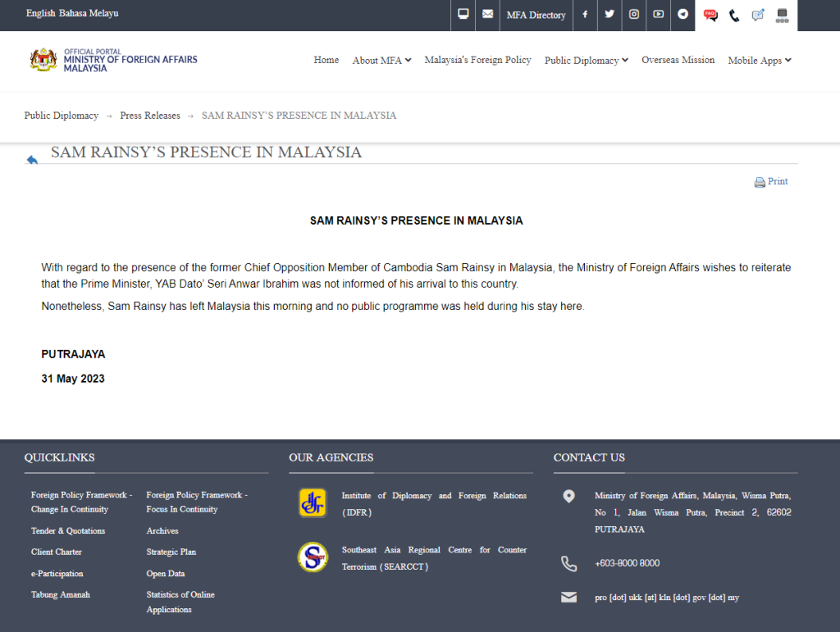Click the Ministry of Foreign Affairs logo

[113, 61]
